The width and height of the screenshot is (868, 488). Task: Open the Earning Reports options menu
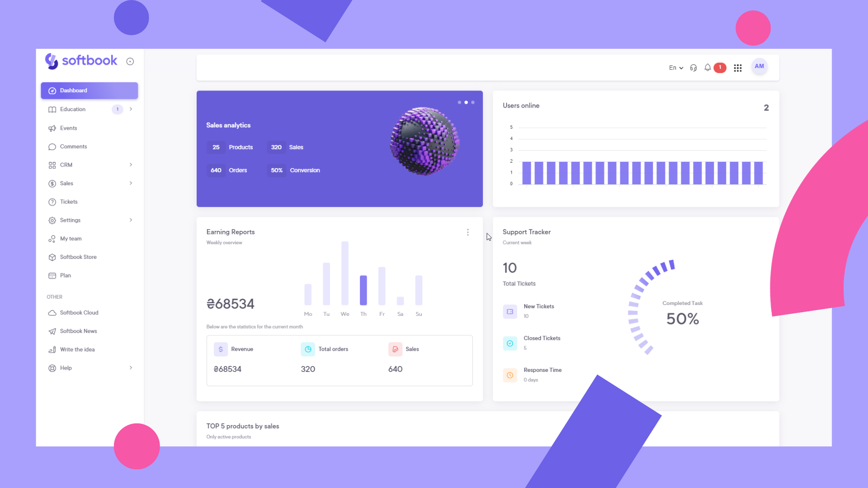point(468,232)
